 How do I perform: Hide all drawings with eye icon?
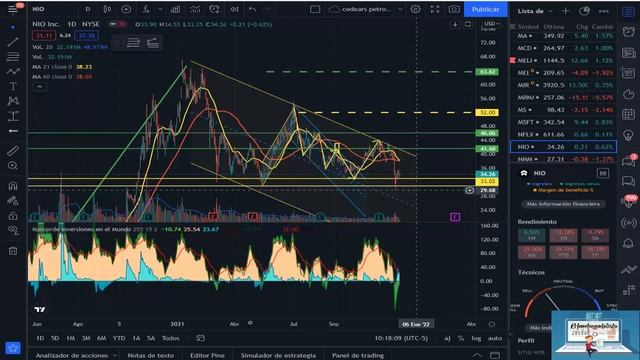click(x=13, y=230)
